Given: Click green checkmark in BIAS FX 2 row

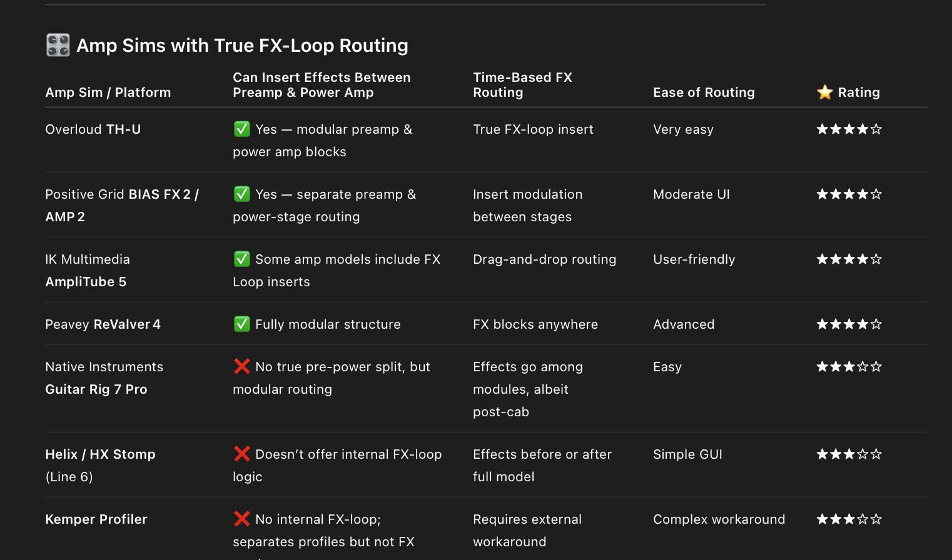Looking at the screenshot, I should (x=242, y=194).
